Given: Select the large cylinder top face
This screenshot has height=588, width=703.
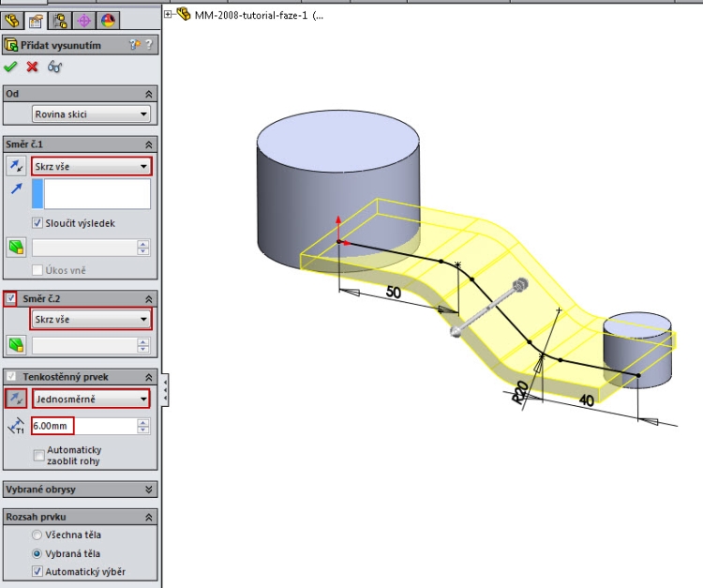Looking at the screenshot, I should 338,142.
